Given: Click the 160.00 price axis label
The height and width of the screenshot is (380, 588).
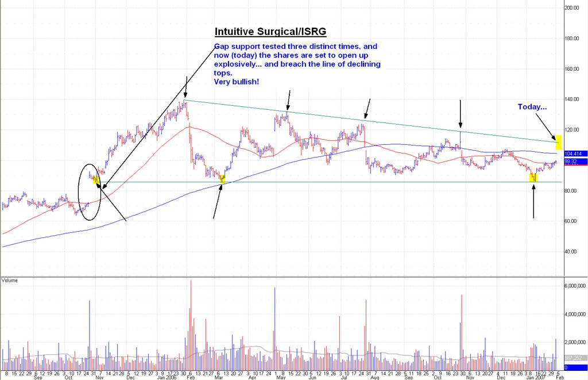Looking at the screenshot, I should [x=572, y=69].
